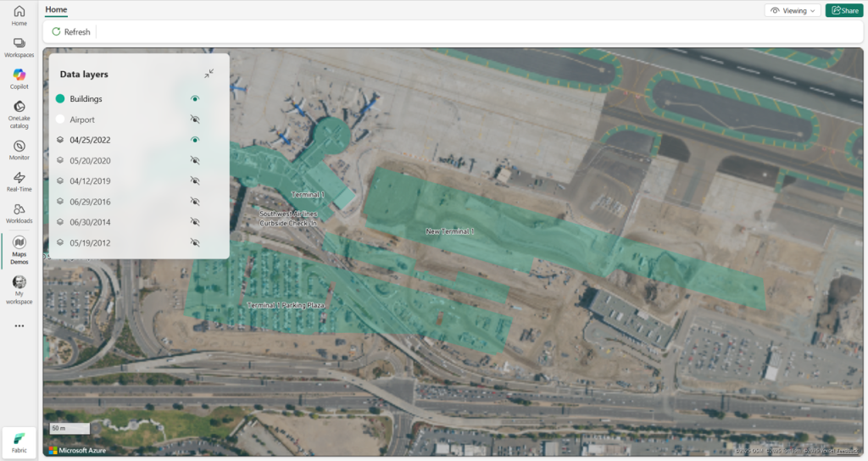Click the Data layers panel title

coord(84,75)
